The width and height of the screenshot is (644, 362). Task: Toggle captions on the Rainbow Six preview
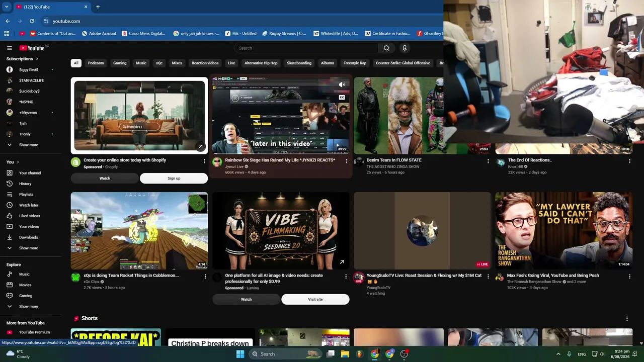[342, 97]
